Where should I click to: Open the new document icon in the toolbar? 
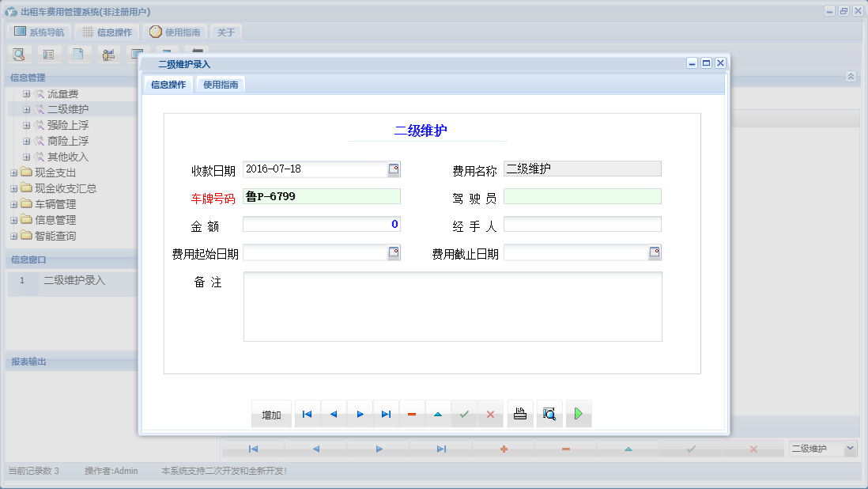click(x=77, y=54)
